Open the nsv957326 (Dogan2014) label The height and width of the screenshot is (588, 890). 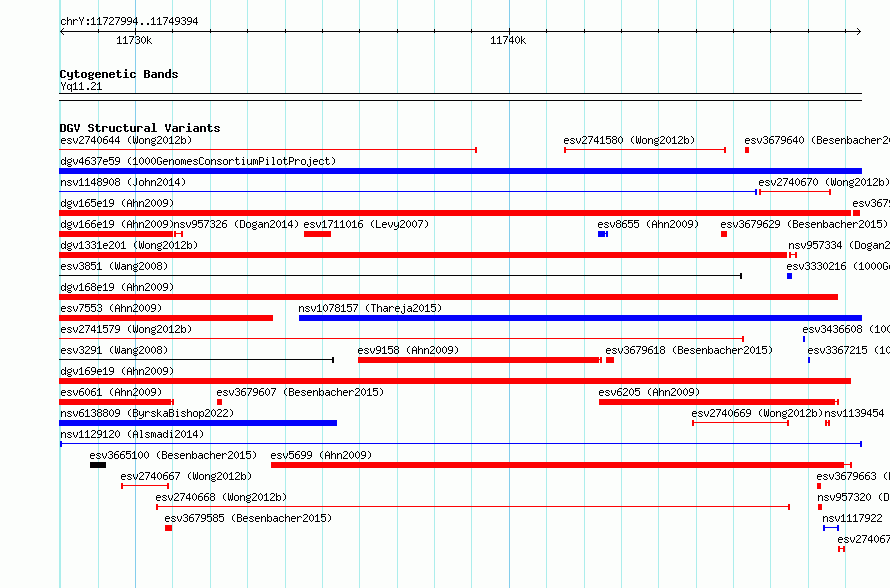pos(236,224)
